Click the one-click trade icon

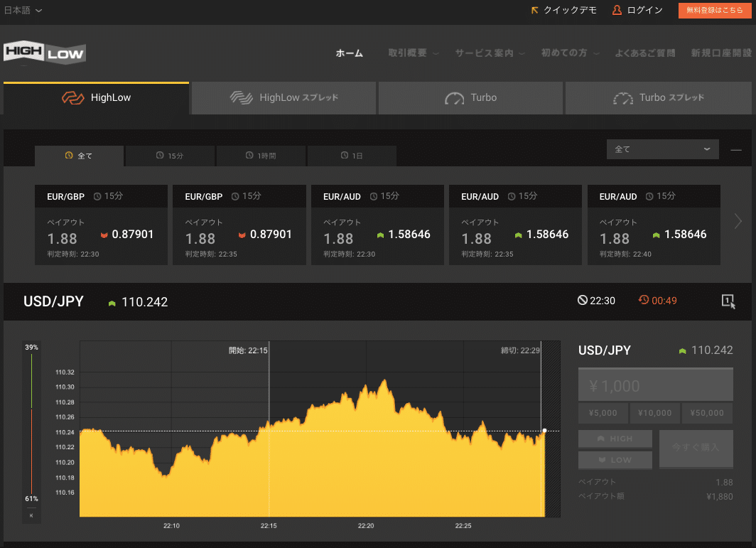coord(728,301)
